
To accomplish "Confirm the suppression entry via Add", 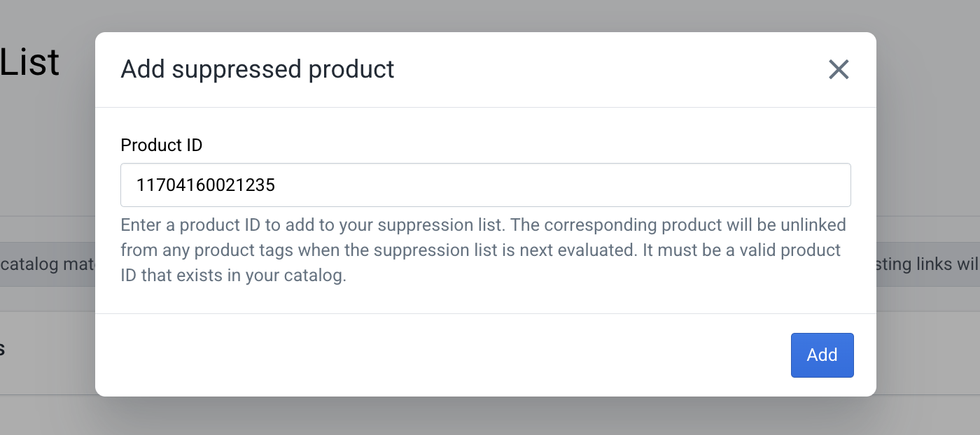I will (x=822, y=355).
